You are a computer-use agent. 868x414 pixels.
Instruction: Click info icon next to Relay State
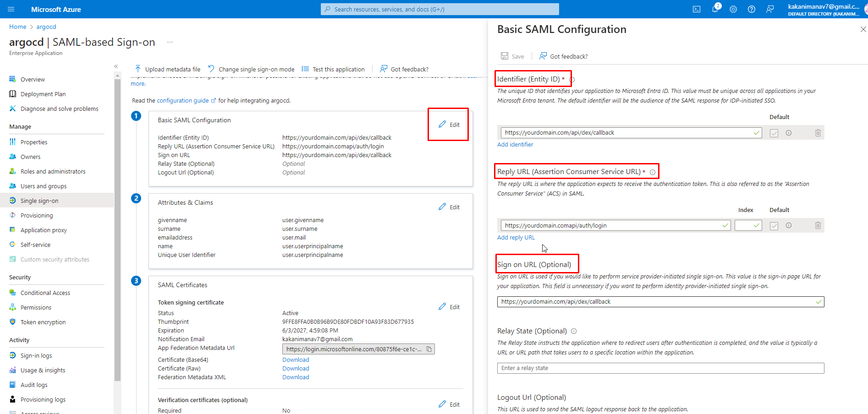click(574, 331)
